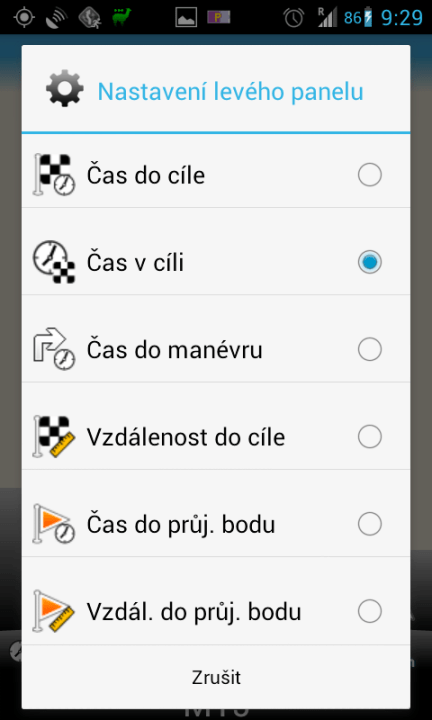This screenshot has height=720, width=432.
Task: Select the Čas v cíli radio button
Action: pos(370,262)
